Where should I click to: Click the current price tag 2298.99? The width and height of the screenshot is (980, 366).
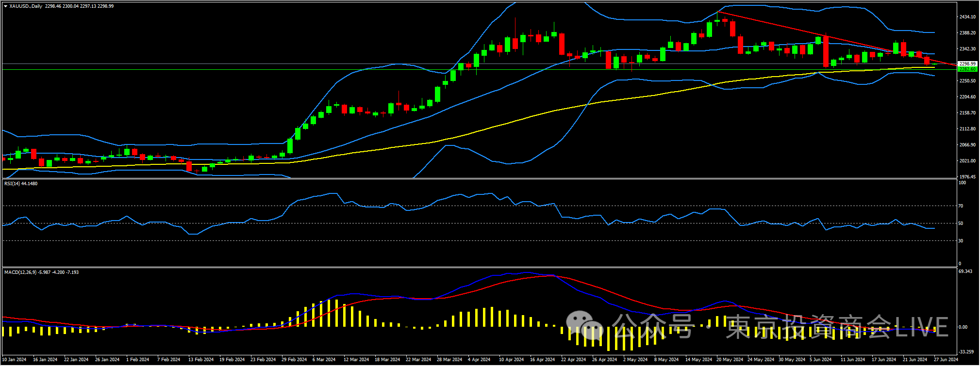[967, 64]
